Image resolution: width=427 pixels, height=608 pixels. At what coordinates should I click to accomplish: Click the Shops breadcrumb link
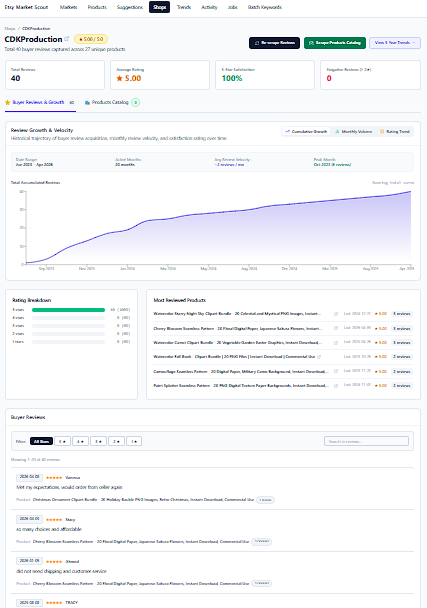(10, 29)
